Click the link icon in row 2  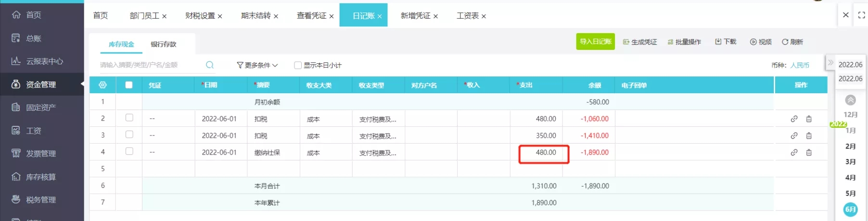pyautogui.click(x=794, y=119)
